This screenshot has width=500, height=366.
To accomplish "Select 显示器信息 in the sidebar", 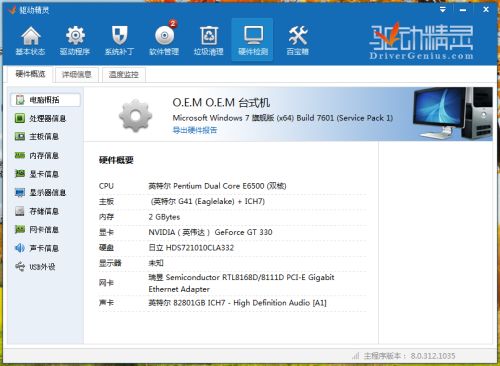I will tap(48, 192).
